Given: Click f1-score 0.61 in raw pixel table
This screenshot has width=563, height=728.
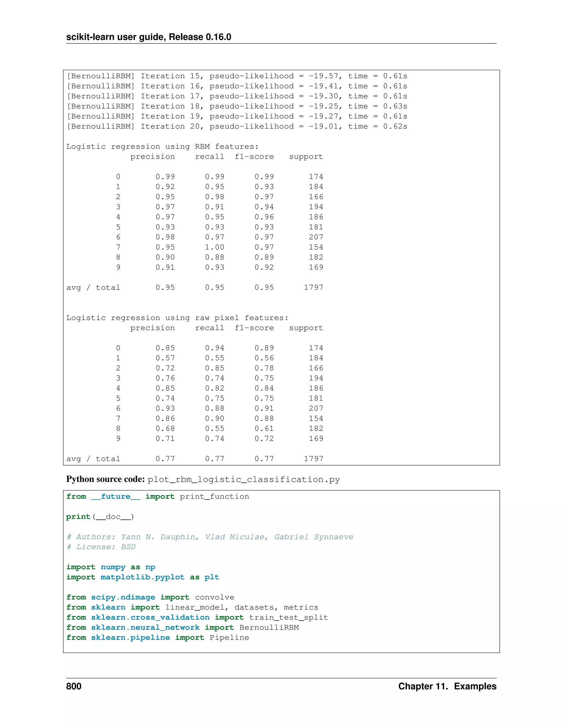Looking at the screenshot, I should click(x=264, y=428).
